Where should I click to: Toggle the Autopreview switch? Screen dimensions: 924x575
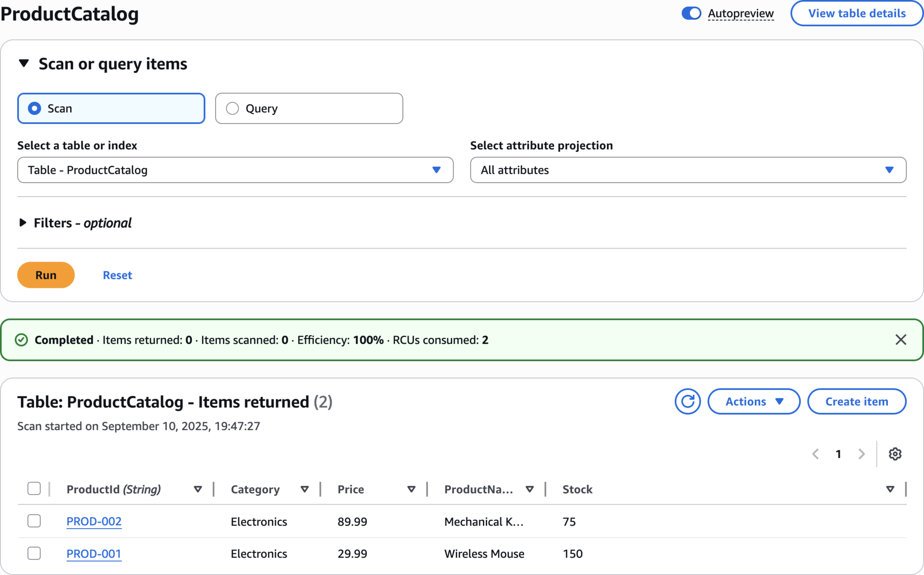691,13
